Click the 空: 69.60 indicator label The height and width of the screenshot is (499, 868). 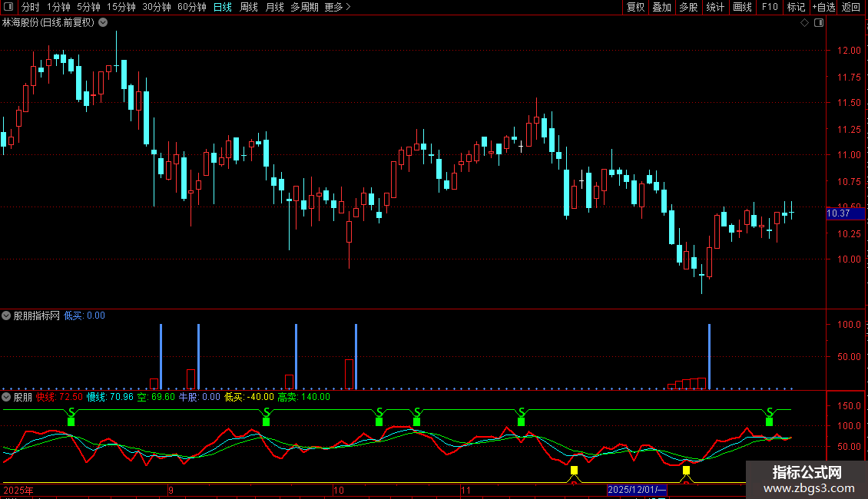156,397
